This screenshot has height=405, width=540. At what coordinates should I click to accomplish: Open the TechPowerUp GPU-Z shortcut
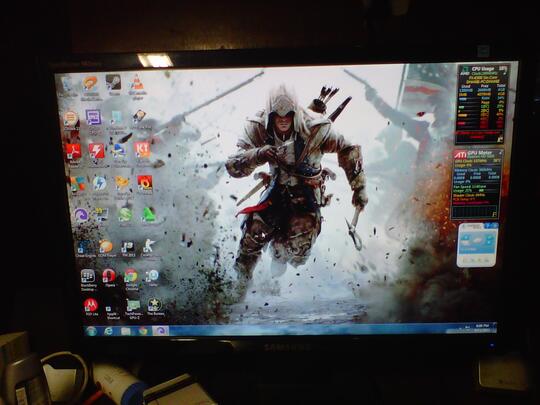133,309
